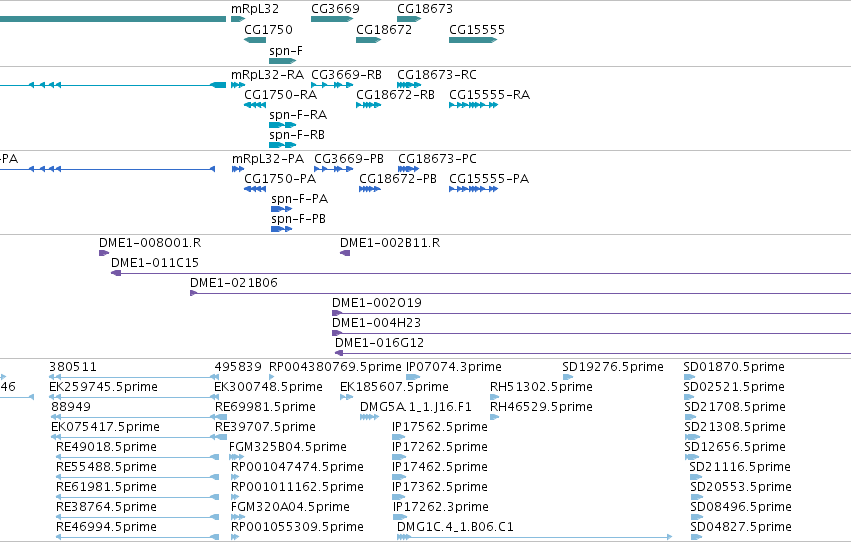Click RE49018.5prime EST label
851x542 pixels.
click(x=106, y=448)
